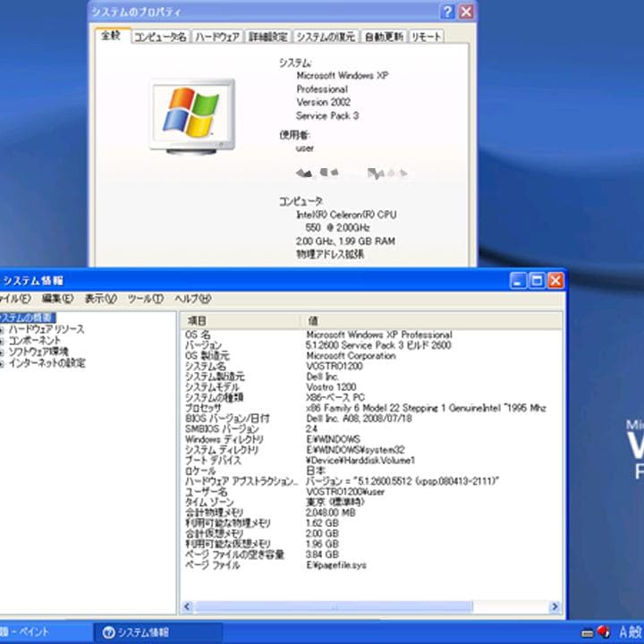Click the right arrow of horizontal scrollbar
This screenshot has height=644, width=644.
[x=555, y=606]
